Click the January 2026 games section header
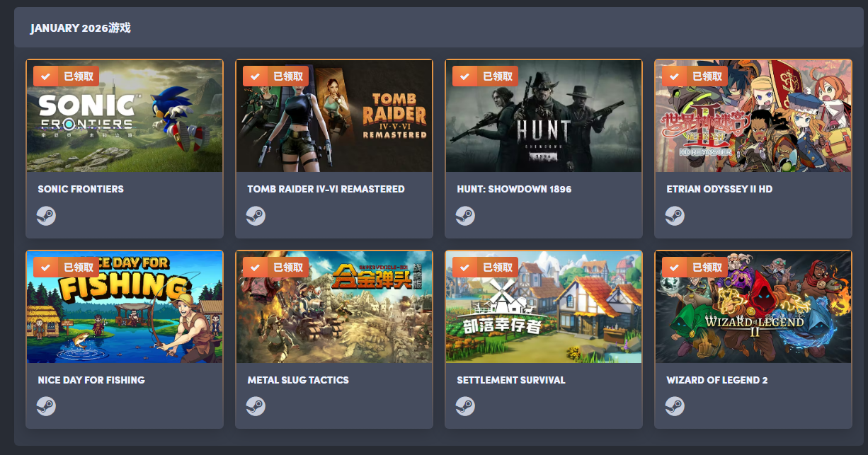The image size is (868, 455). (80, 28)
